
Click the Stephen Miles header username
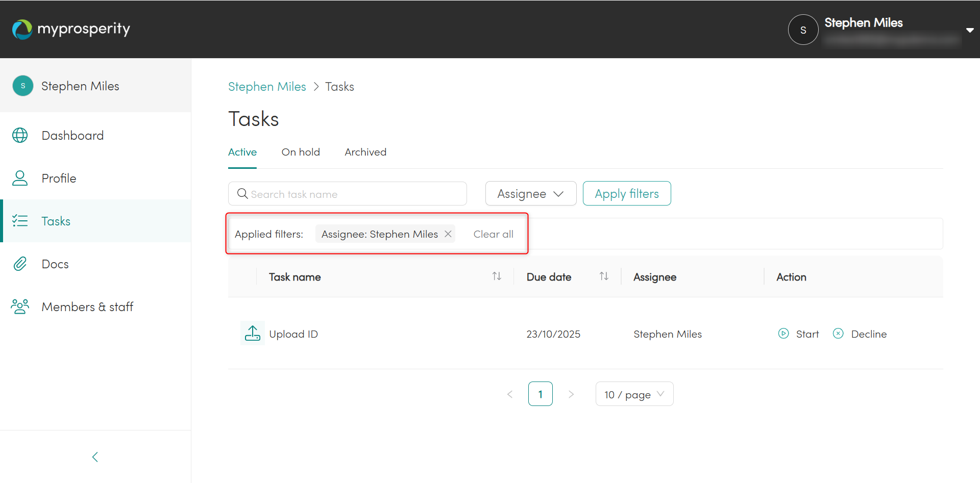click(864, 23)
